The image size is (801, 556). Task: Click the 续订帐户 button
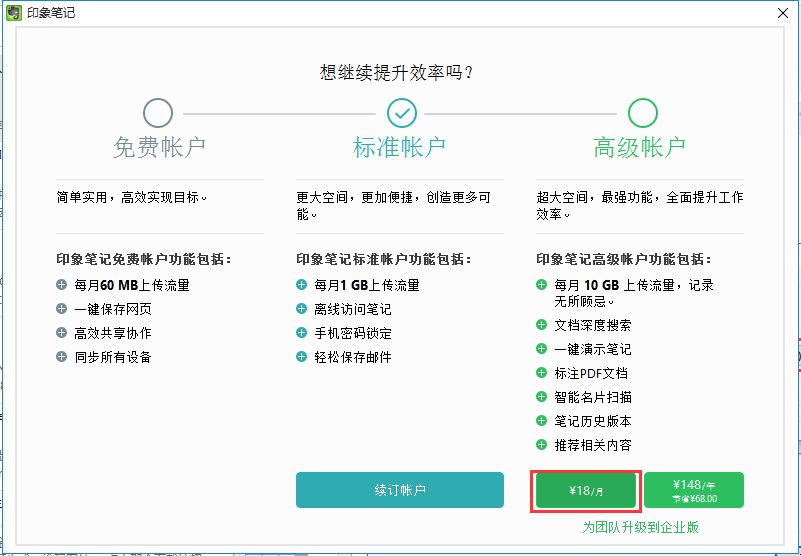(x=399, y=490)
